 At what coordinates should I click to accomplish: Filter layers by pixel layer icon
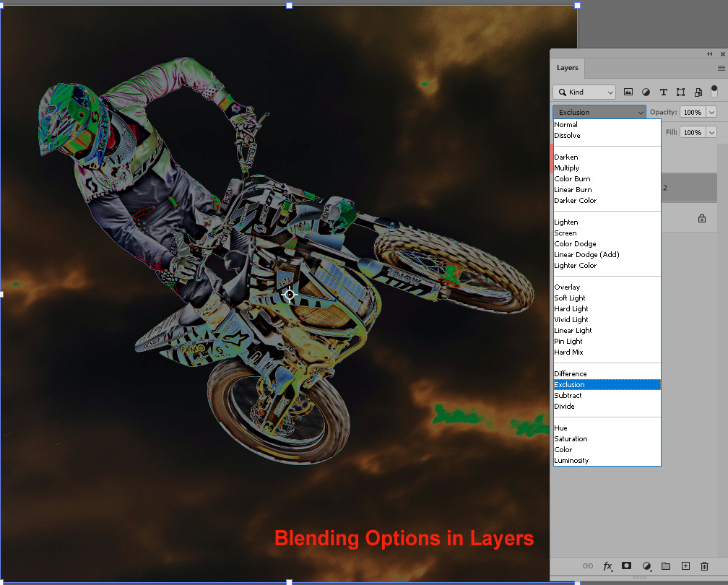(628, 92)
